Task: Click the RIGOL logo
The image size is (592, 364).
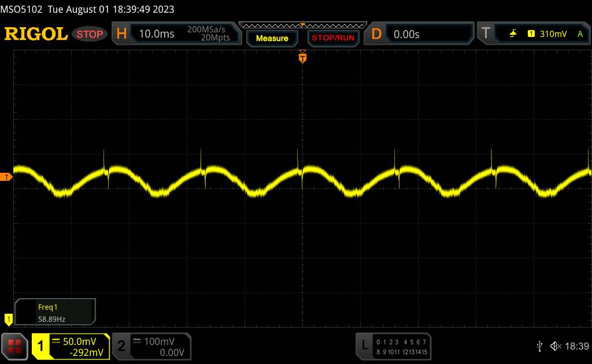Action: (x=36, y=34)
